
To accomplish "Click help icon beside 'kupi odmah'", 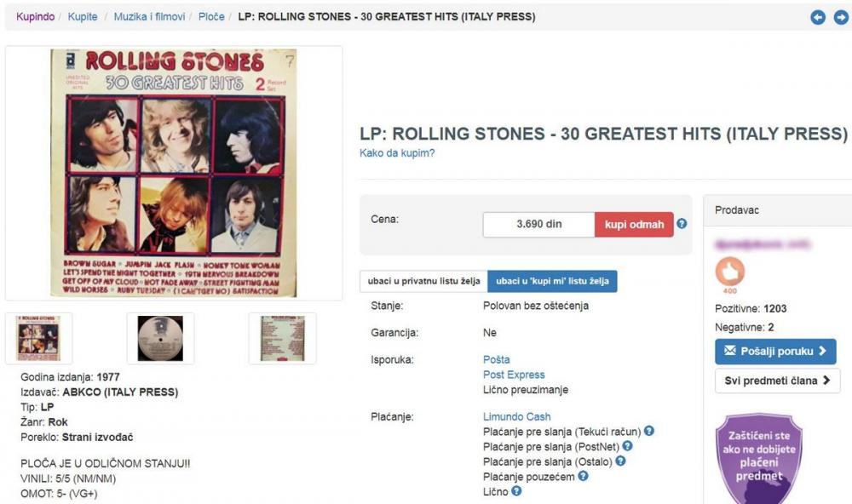I will (x=682, y=225).
